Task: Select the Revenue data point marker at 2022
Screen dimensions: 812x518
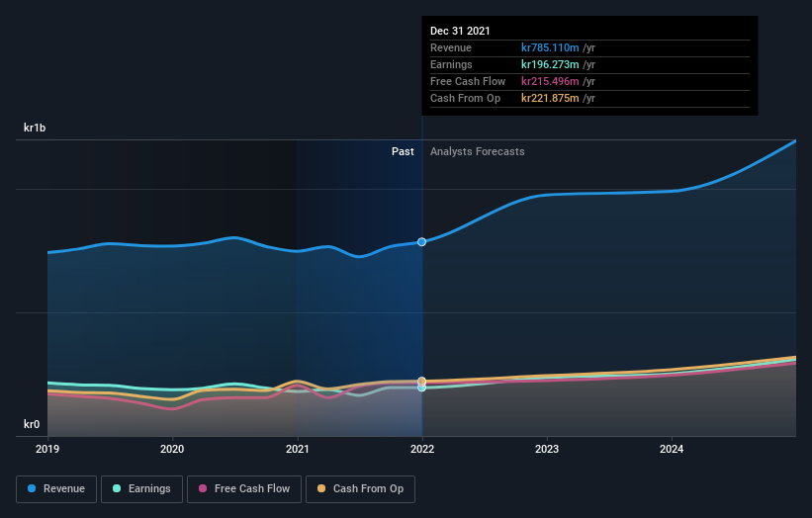Action: pyautogui.click(x=422, y=241)
